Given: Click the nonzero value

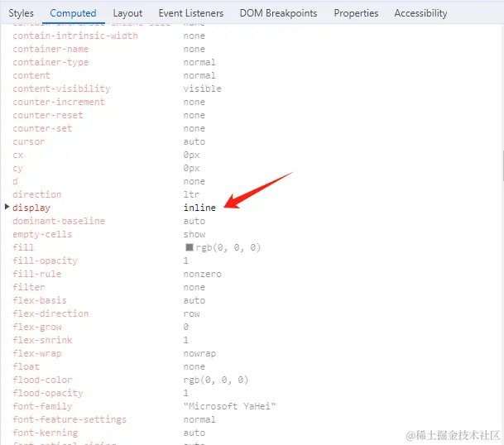Looking at the screenshot, I should (203, 274).
